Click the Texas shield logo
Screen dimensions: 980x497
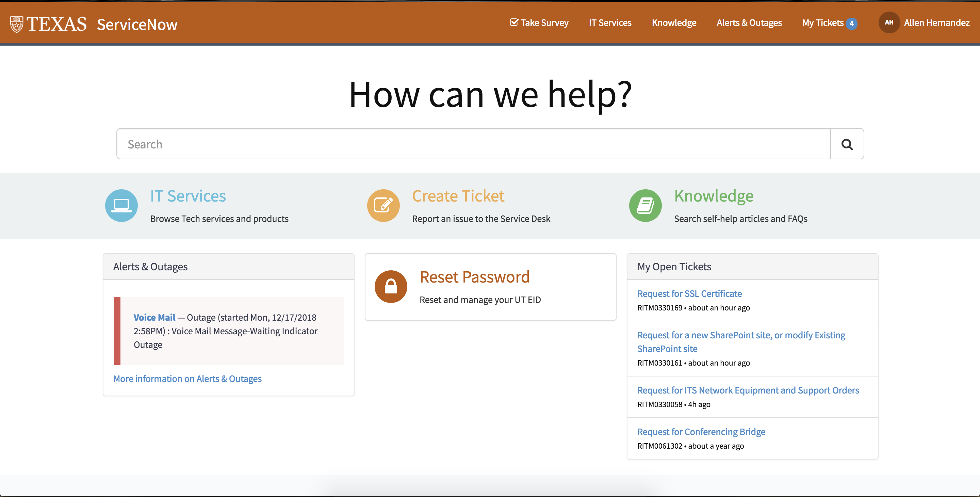coord(16,25)
